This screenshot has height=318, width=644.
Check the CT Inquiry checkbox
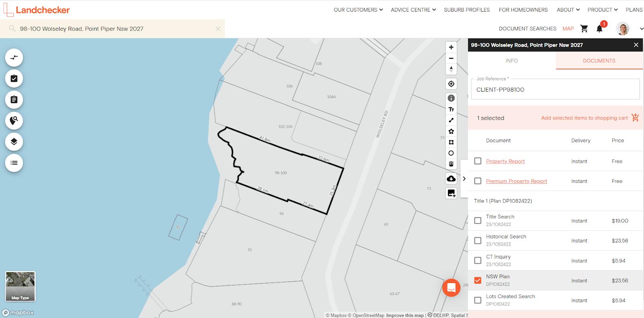tap(478, 261)
